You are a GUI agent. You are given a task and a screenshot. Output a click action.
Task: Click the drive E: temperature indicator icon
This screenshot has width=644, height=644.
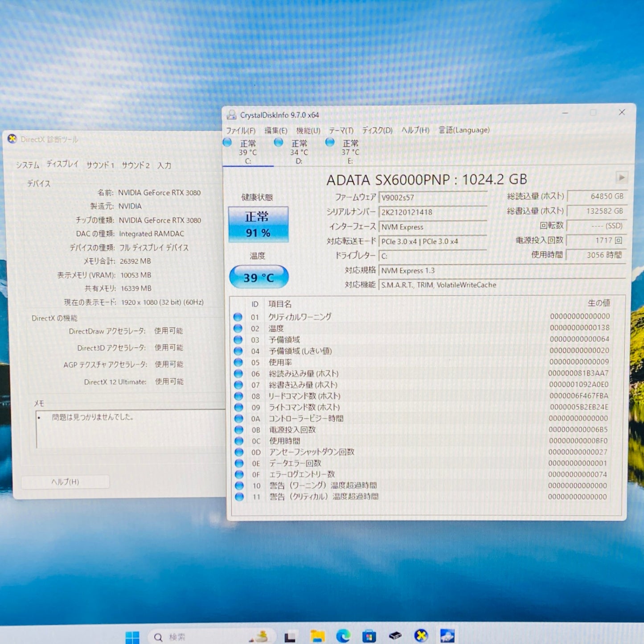(x=330, y=143)
